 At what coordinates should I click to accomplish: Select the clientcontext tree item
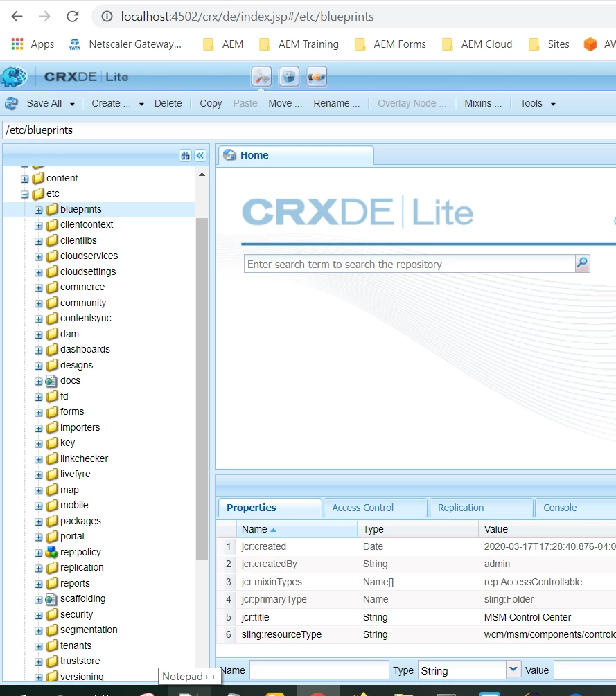coord(87,224)
